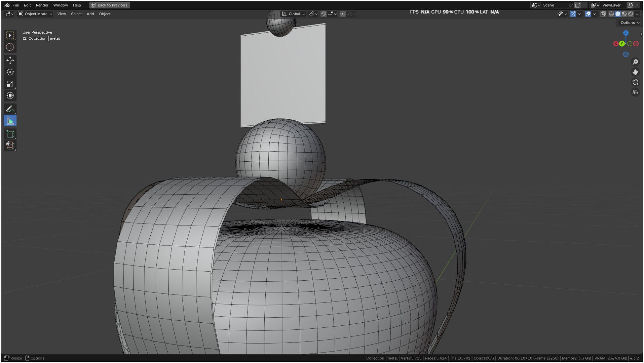
Task: Open the view layer browse icon dropdown
Action: tap(595, 5)
